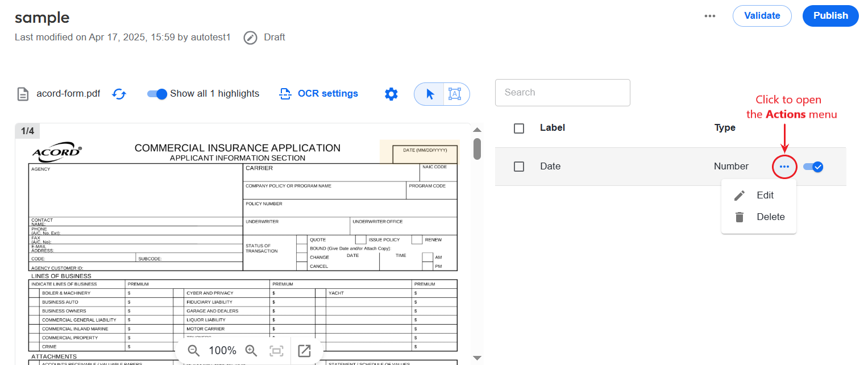Click the CYBER AND PRIVACY checkbox

click(178, 293)
